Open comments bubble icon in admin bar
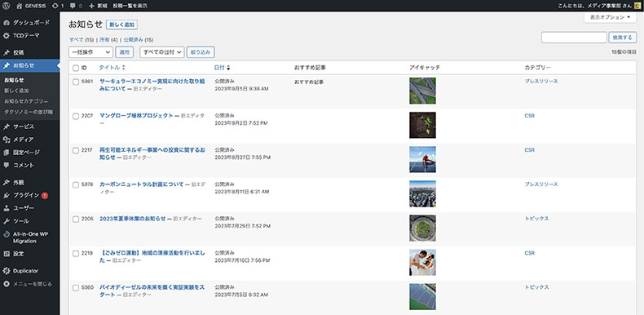The image size is (644, 315). click(73, 6)
